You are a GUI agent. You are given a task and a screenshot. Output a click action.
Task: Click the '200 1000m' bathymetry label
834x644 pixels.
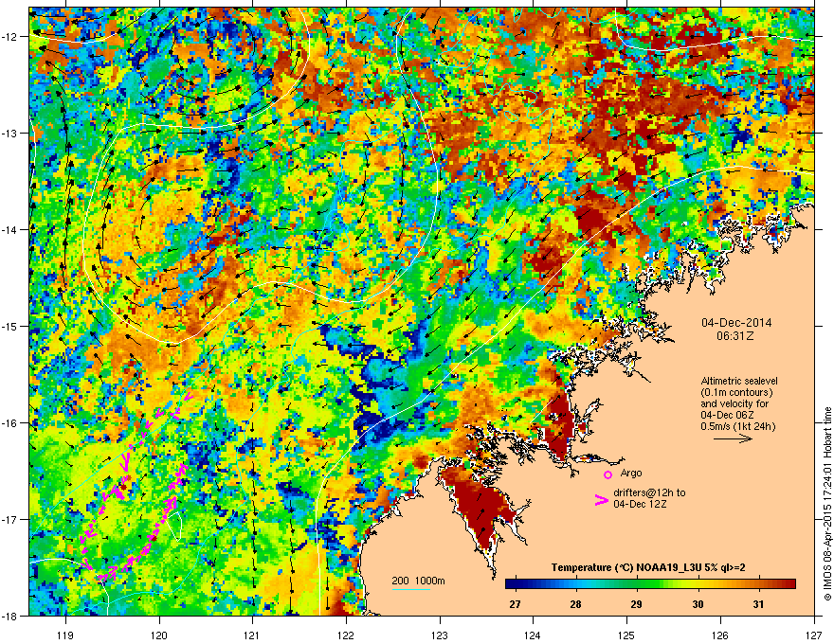(x=419, y=581)
